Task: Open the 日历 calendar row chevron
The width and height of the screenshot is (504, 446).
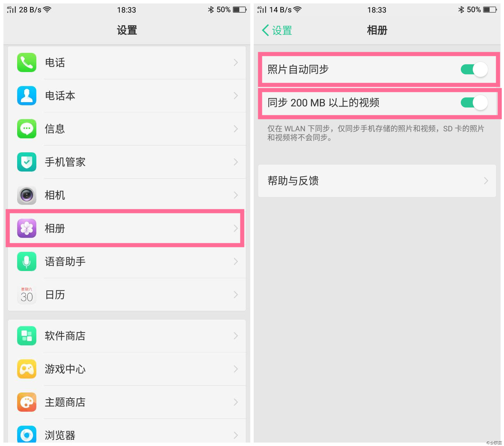Action: (236, 294)
